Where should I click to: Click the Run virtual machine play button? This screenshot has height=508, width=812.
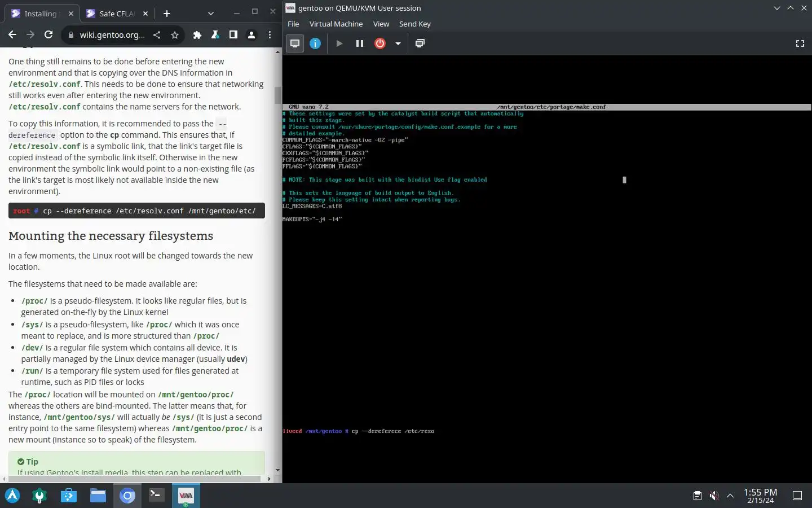click(339, 43)
